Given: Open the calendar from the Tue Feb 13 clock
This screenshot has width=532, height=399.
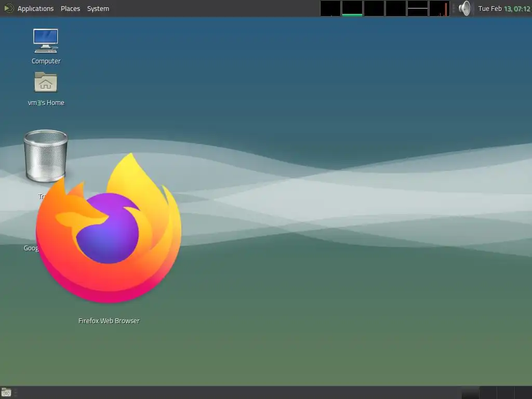Looking at the screenshot, I should click(504, 8).
